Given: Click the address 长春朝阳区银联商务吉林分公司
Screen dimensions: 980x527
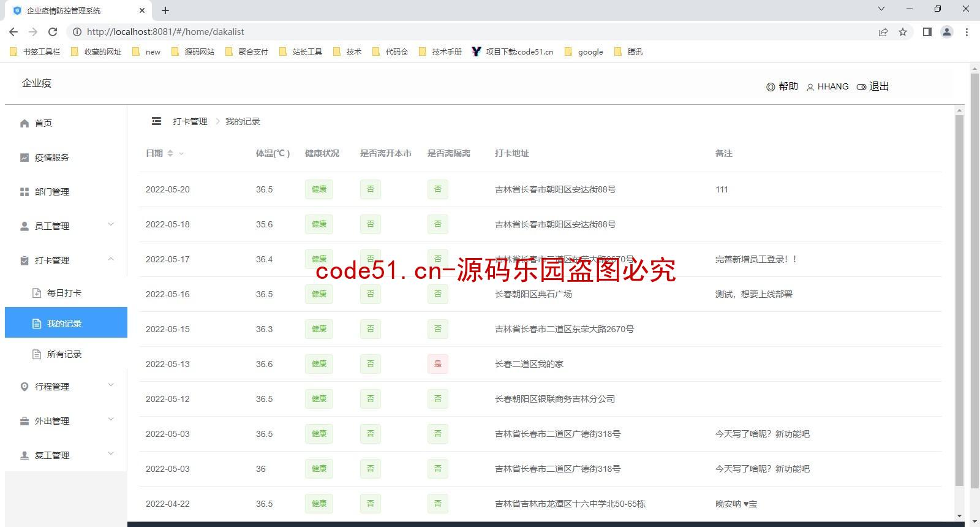Looking at the screenshot, I should point(555,399).
